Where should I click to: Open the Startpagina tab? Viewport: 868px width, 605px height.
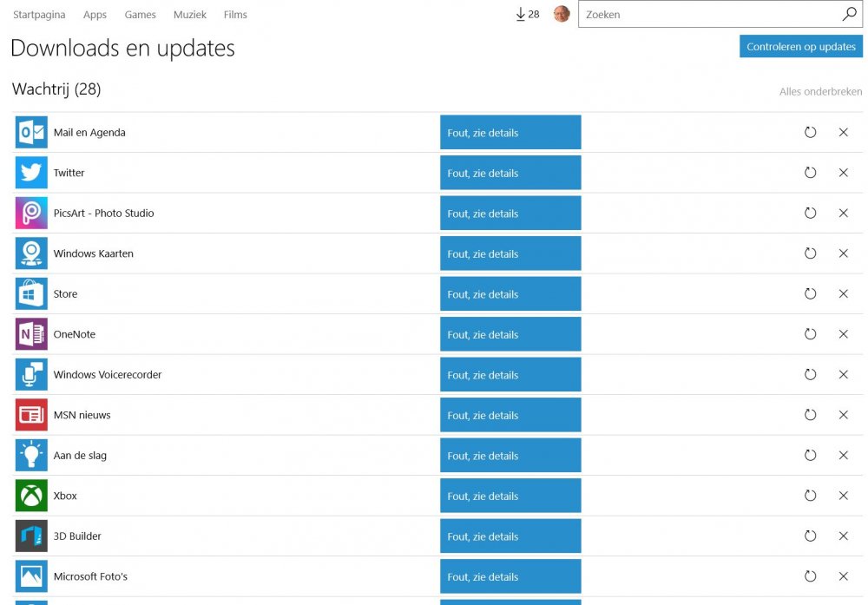pos(39,15)
